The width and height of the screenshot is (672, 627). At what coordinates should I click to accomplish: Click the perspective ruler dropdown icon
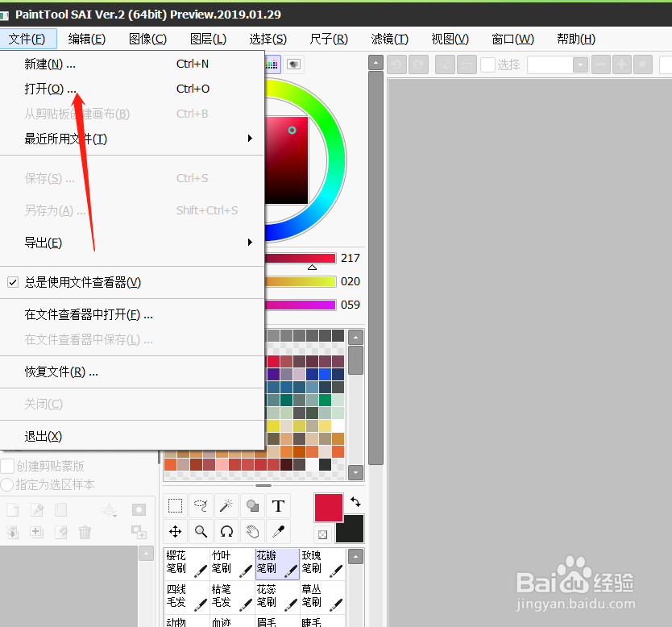point(110,510)
